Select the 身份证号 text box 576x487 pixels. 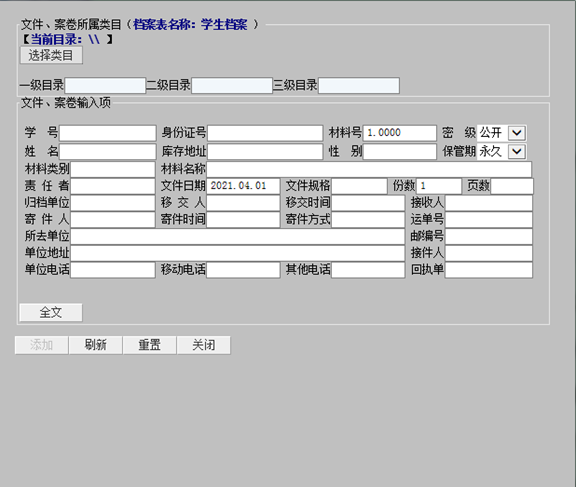coord(265,133)
